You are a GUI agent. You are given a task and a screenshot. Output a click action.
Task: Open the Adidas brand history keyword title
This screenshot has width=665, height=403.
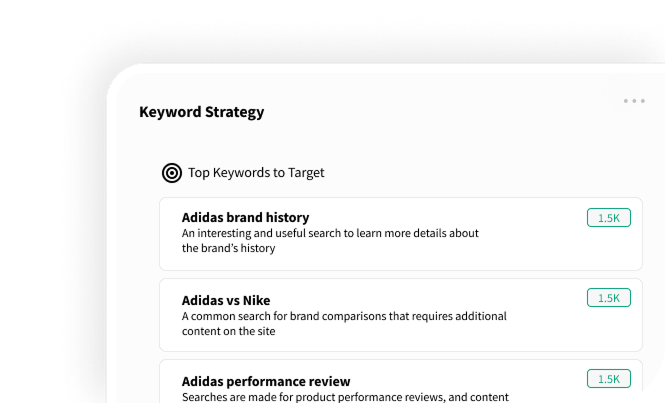[x=245, y=217]
